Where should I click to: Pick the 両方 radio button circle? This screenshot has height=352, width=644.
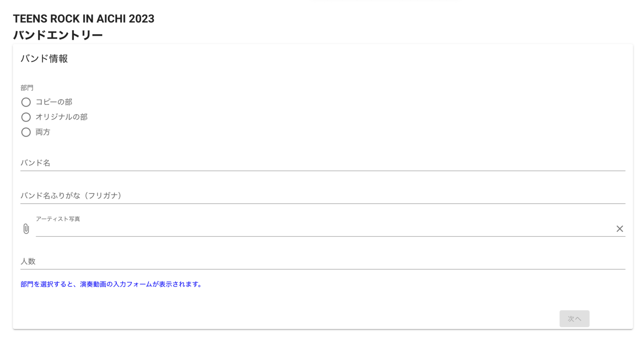tap(26, 132)
